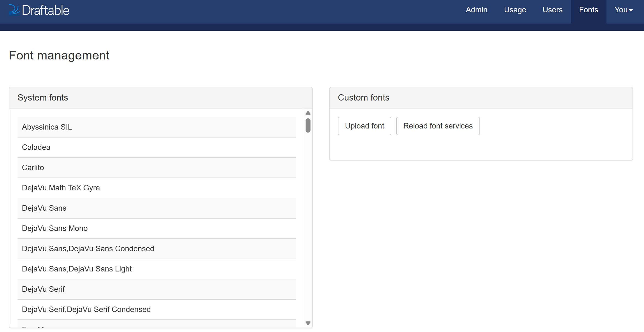Select DejaVu Sans Condensed row
Image resolution: width=644 pixels, height=332 pixels.
(x=157, y=249)
